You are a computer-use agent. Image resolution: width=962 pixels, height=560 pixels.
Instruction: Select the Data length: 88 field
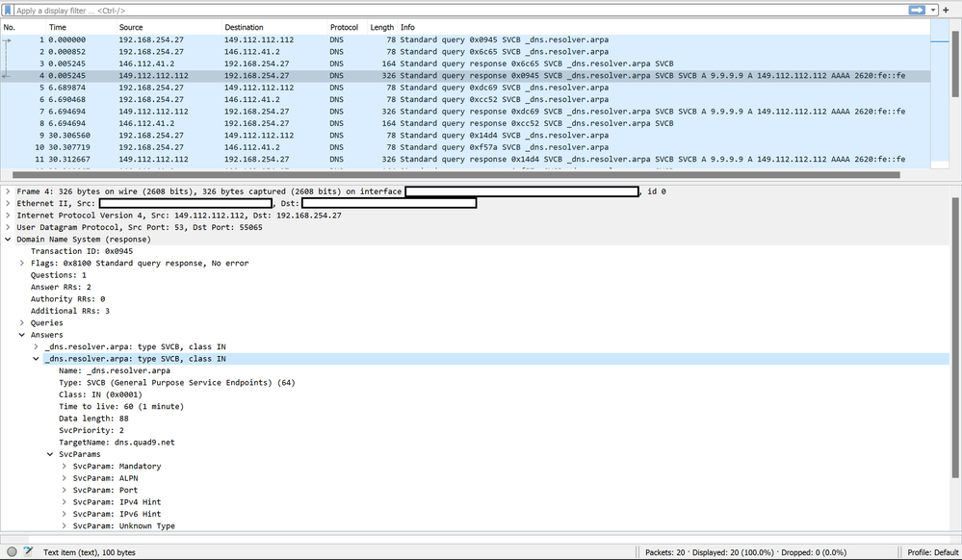(x=93, y=419)
